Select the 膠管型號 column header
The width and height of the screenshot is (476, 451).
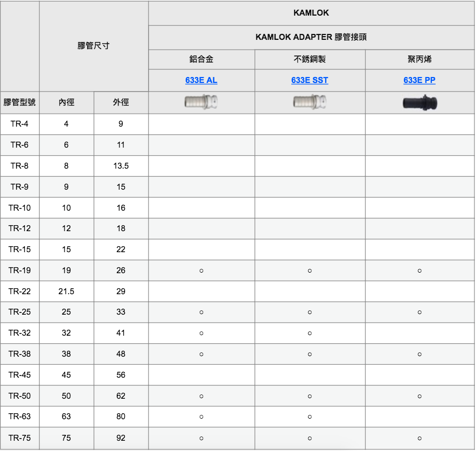click(x=19, y=102)
